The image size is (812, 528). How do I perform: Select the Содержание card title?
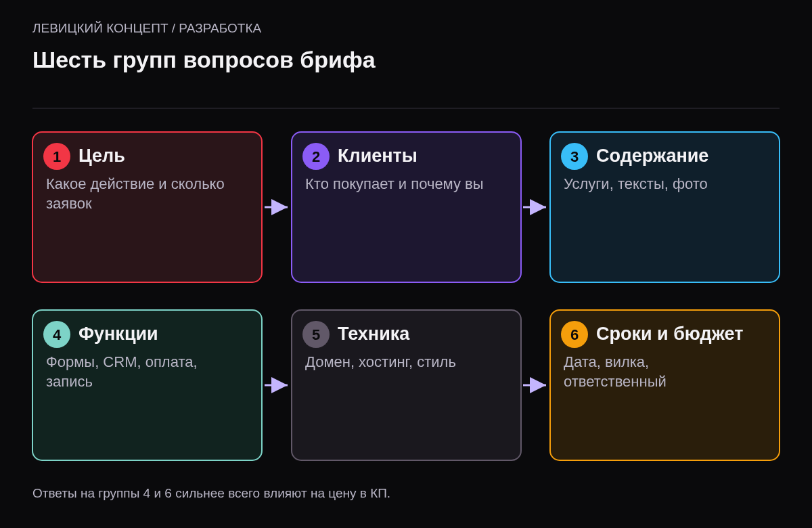point(652,156)
